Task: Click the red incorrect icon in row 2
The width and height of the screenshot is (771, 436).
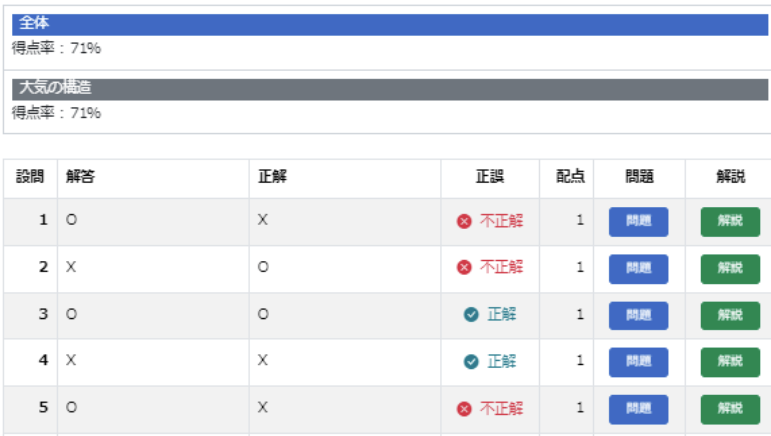Action: 464,267
